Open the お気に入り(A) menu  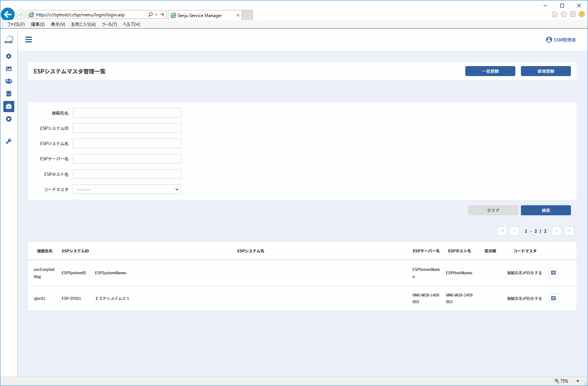[83, 24]
